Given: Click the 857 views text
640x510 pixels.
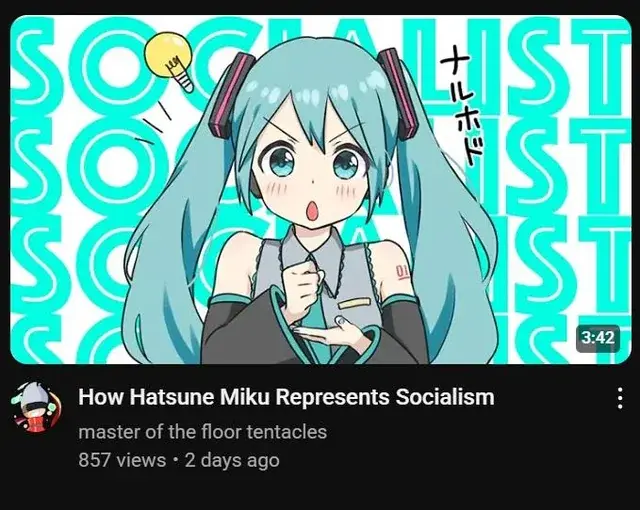Looking at the screenshot, I should 122,460.
